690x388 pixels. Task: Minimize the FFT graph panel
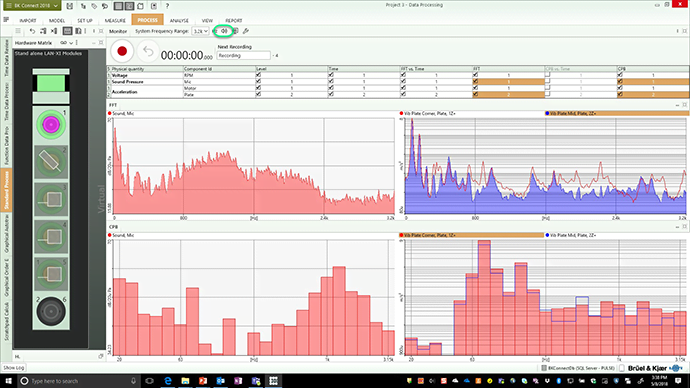677,105
